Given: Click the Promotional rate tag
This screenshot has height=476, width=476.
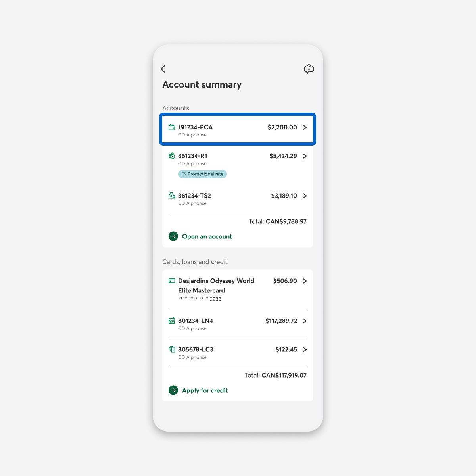Looking at the screenshot, I should tap(202, 174).
